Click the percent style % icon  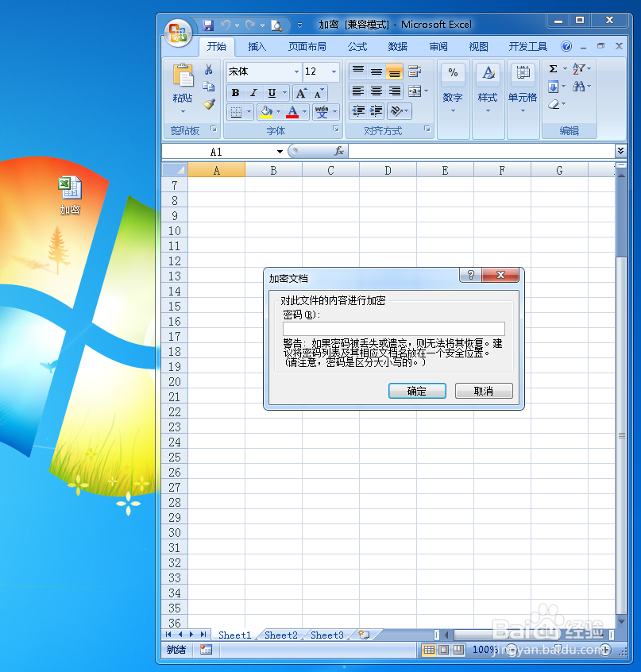pyautogui.click(x=453, y=73)
